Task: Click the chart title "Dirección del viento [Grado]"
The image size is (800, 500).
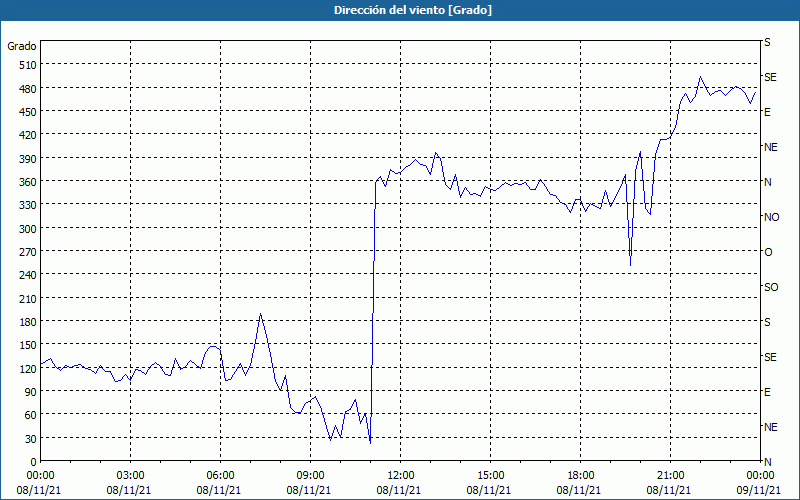Action: coord(413,10)
